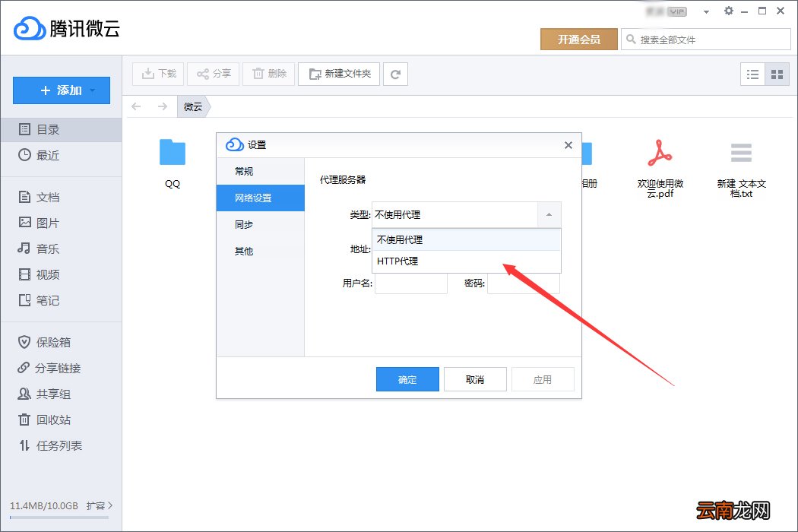Click the 搜索全部文件 search box

tap(707, 38)
